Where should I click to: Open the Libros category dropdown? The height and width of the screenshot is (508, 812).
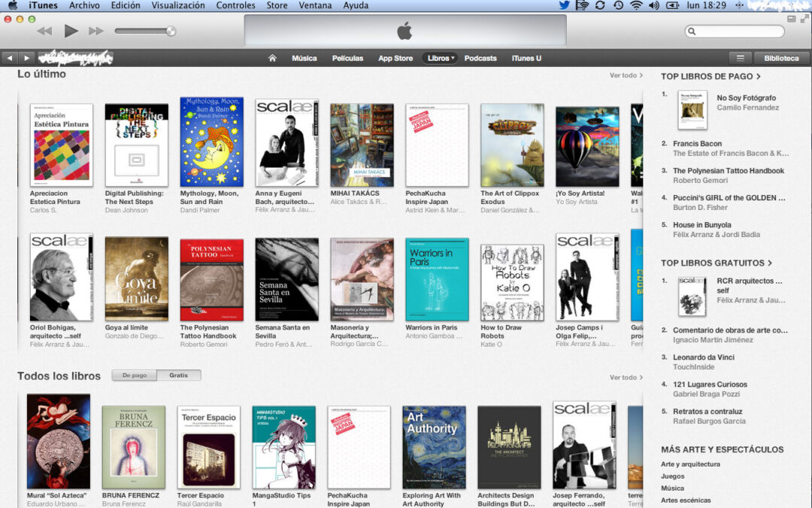pos(440,58)
